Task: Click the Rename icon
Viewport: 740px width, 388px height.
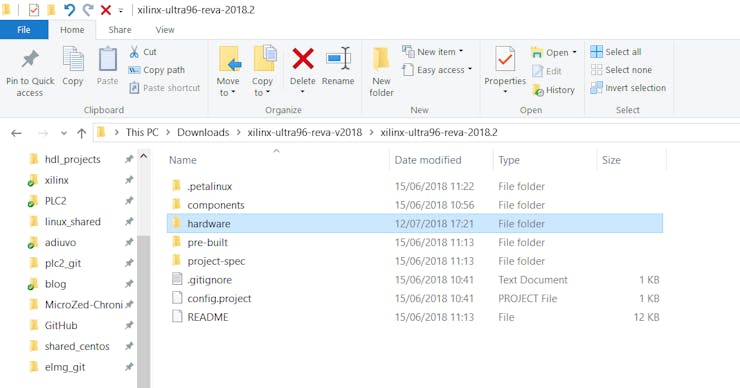Action: pos(338,59)
